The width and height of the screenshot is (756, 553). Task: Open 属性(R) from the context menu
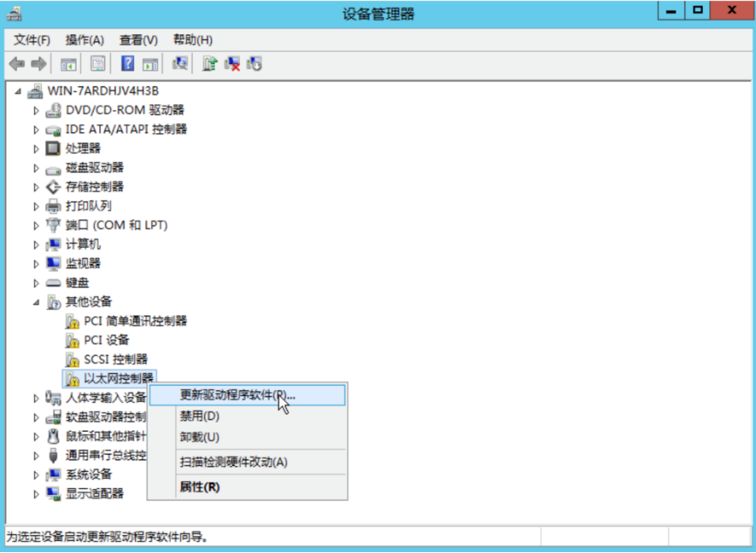pos(200,487)
